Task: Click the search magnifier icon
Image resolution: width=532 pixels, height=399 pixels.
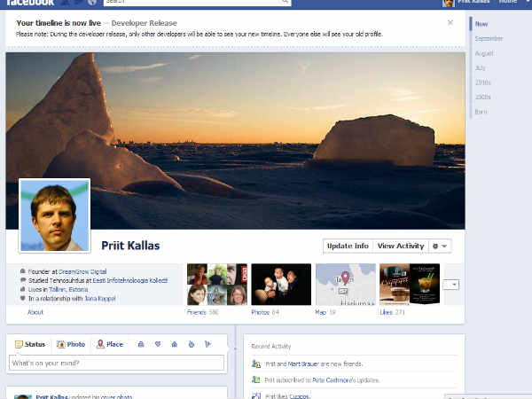Action: click(286, 2)
